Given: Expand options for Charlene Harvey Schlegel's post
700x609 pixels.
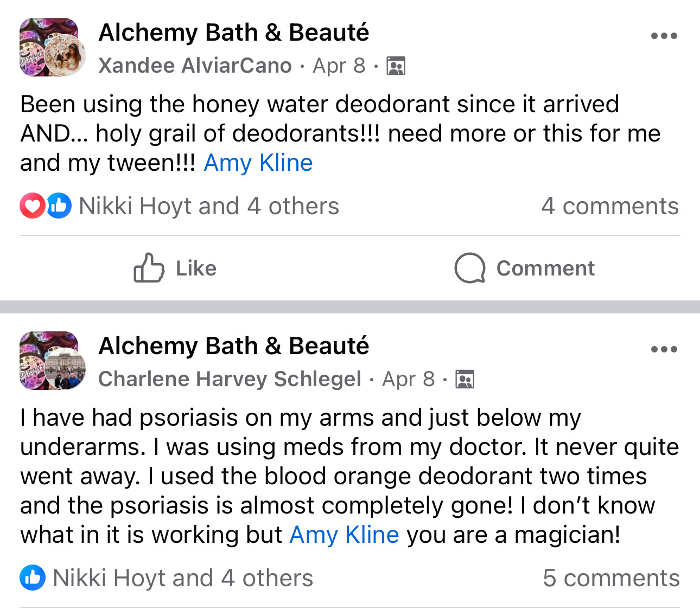Looking at the screenshot, I should coord(665,349).
